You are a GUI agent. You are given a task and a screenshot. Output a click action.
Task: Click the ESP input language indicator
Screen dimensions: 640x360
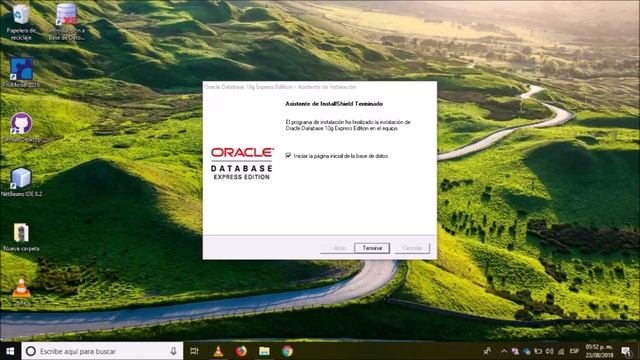(574, 351)
